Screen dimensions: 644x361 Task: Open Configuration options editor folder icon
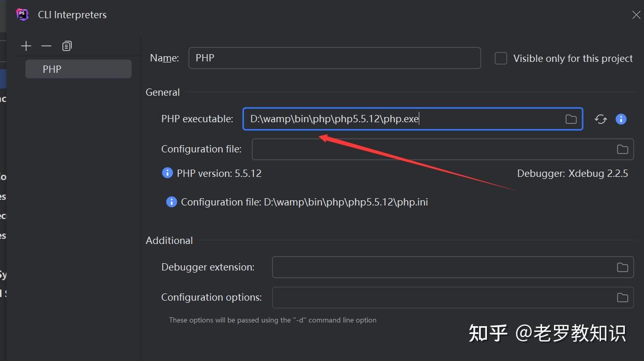(622, 298)
